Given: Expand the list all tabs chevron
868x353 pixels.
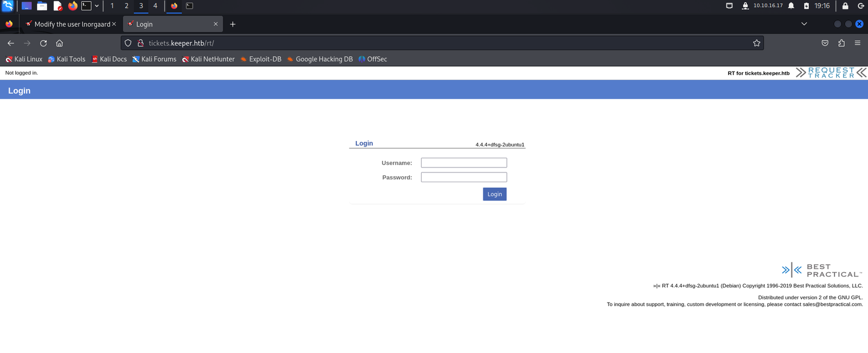Looking at the screenshot, I should [x=804, y=24].
